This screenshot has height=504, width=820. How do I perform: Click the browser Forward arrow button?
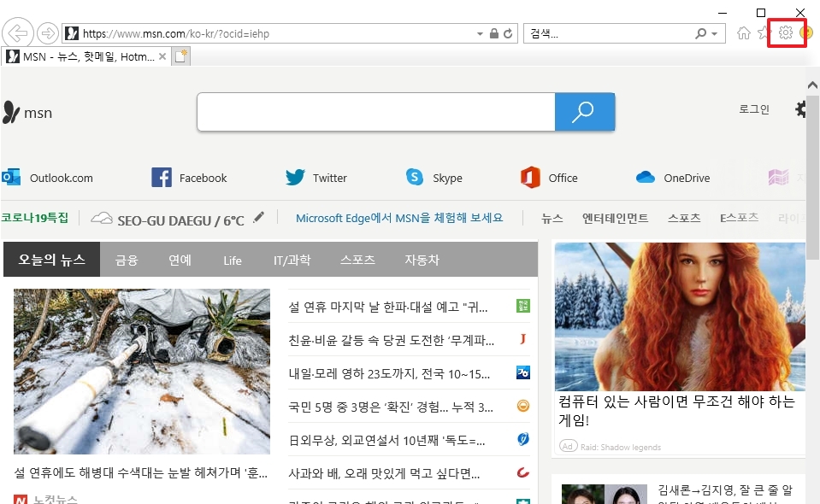(48, 33)
